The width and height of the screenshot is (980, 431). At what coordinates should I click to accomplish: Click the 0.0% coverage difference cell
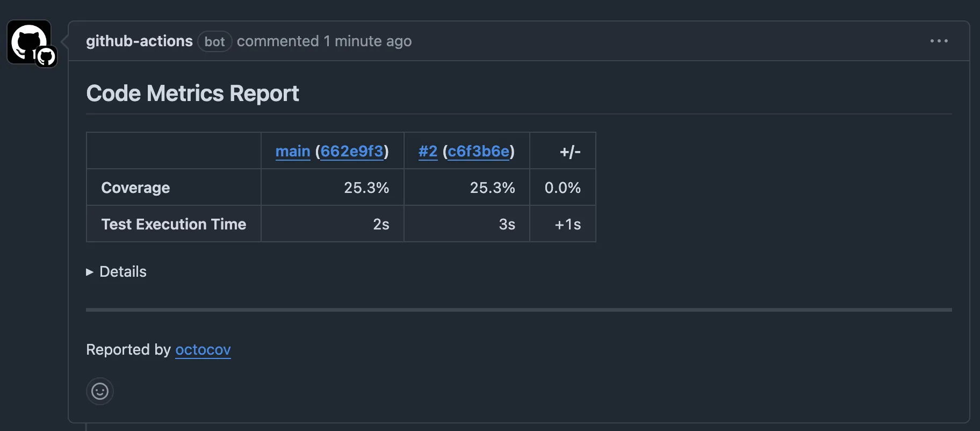pos(563,188)
